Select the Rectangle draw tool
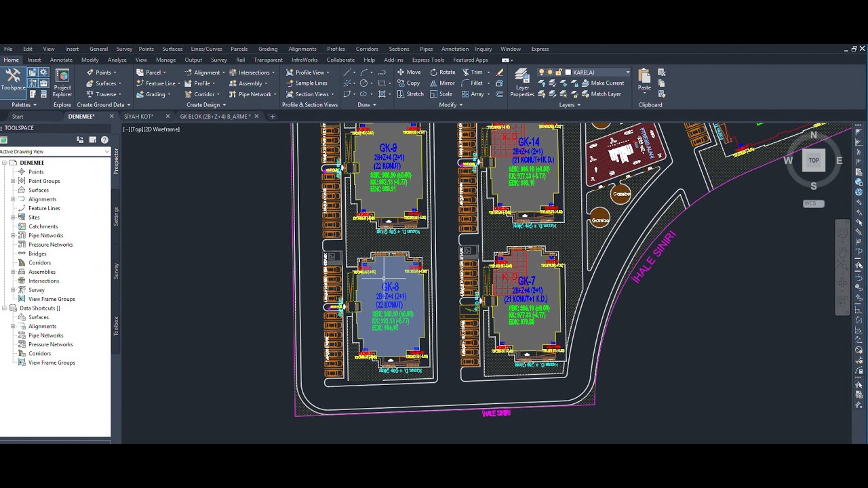 pyautogui.click(x=381, y=83)
